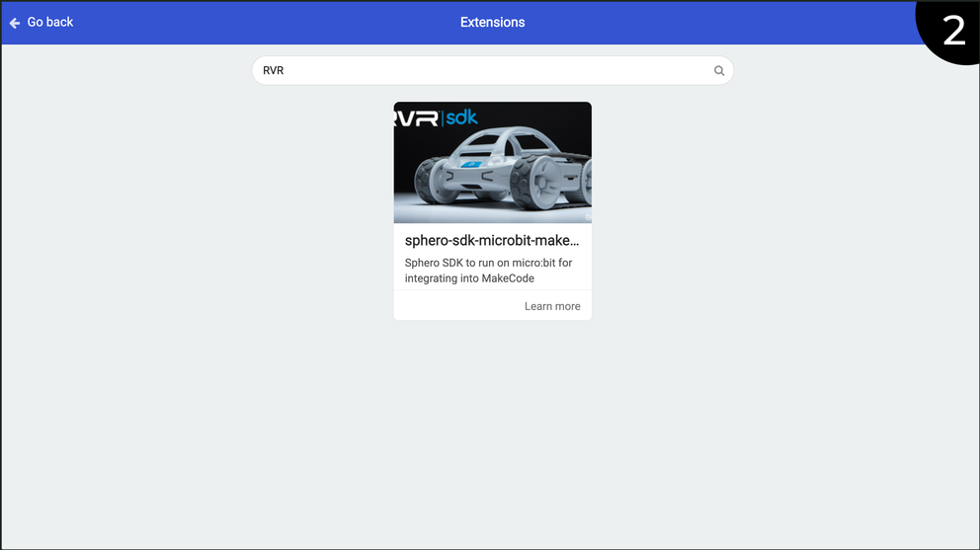This screenshot has height=550, width=980.
Task: Click the back arrow icon
Action: point(15,23)
